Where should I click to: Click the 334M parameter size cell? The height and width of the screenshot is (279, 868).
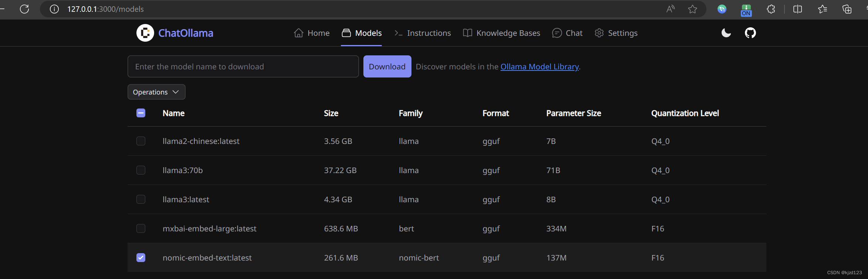coord(556,228)
